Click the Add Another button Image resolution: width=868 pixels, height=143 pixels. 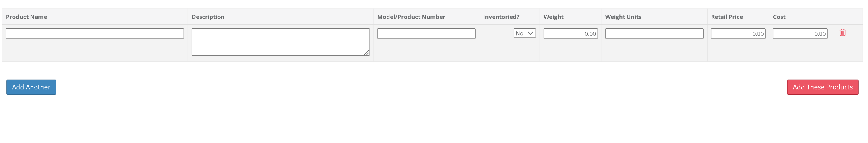click(x=31, y=87)
